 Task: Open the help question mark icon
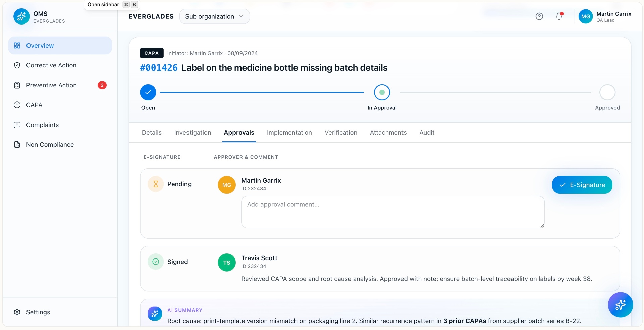coord(539,16)
